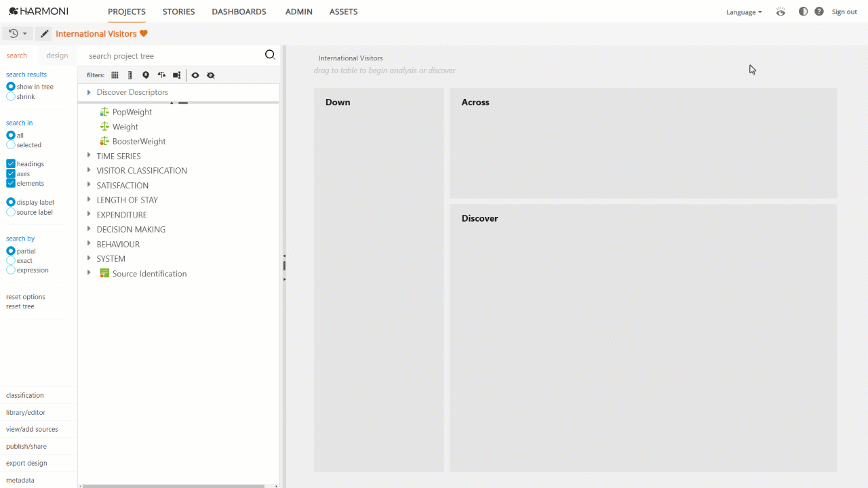The image size is (868, 488).
Task: Click the pencil edit icon
Action: [x=44, y=33]
